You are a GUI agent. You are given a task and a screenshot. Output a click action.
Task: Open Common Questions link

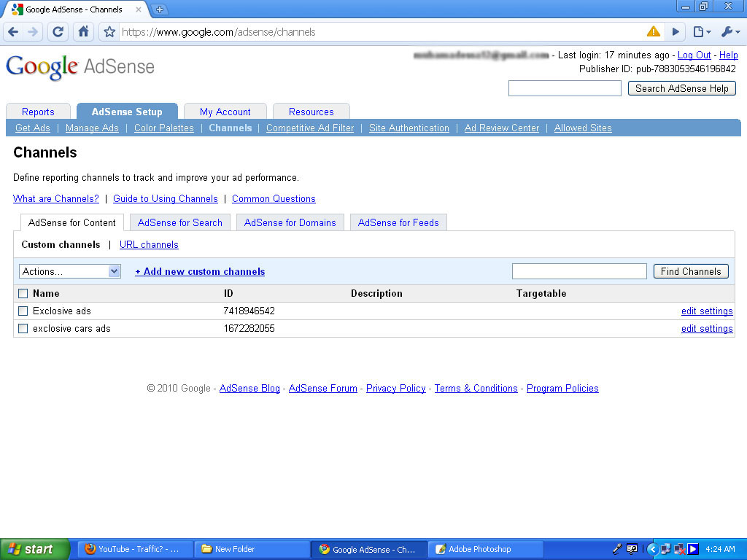(x=274, y=198)
